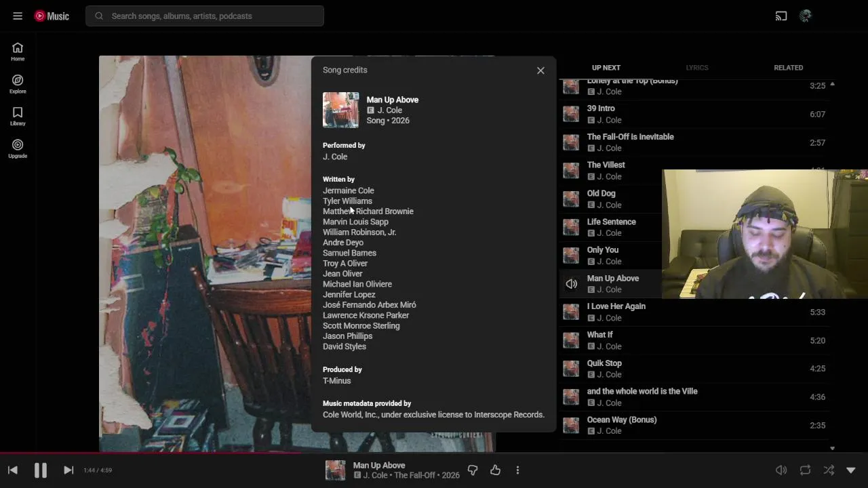Click the red playback progress bar
The width and height of the screenshot is (868, 488).
pyautogui.click(x=151, y=453)
